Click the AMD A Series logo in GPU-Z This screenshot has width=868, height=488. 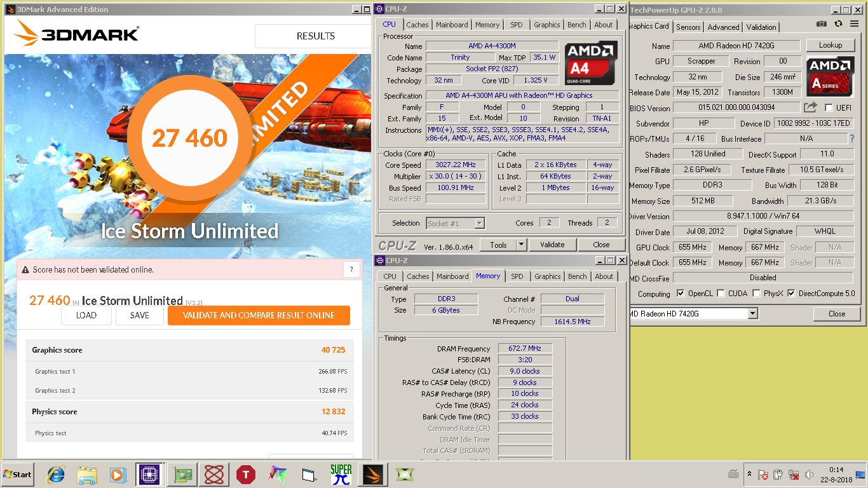tap(829, 75)
